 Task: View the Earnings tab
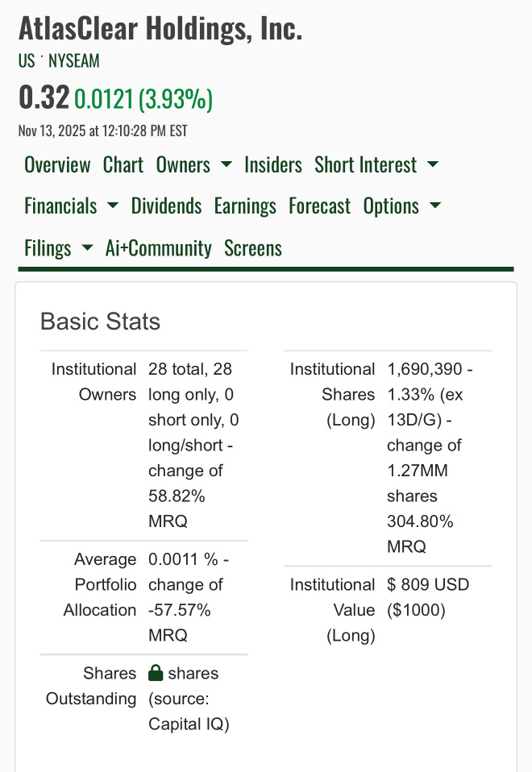(x=245, y=205)
